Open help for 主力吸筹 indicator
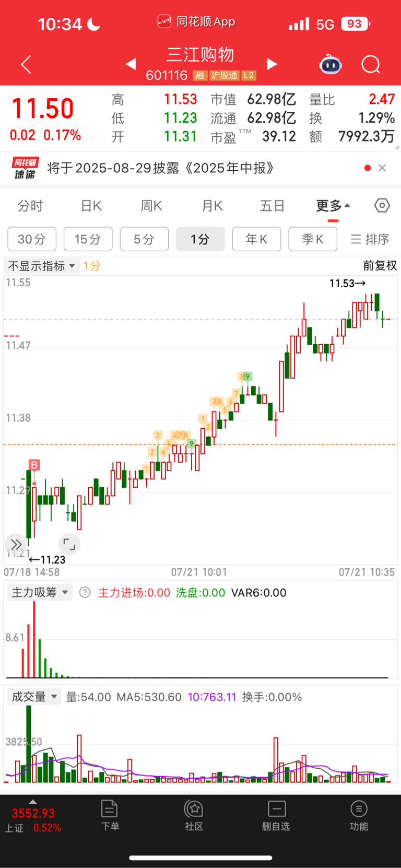 (x=85, y=593)
